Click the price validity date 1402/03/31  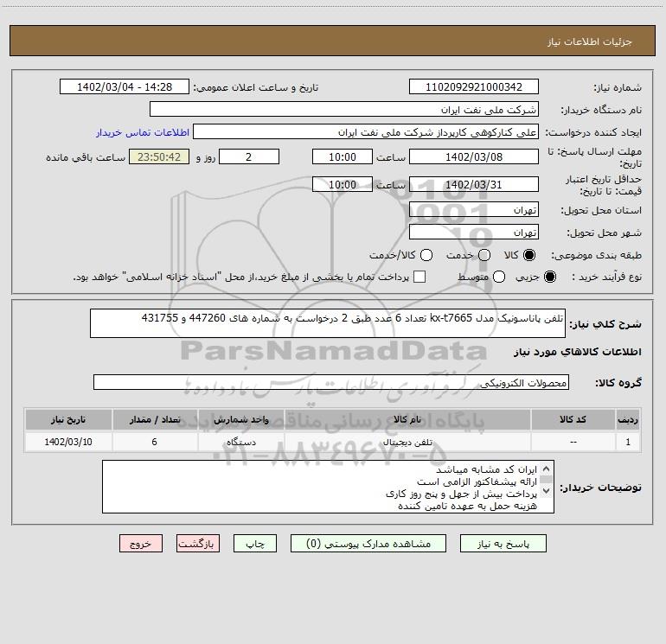coord(474,184)
